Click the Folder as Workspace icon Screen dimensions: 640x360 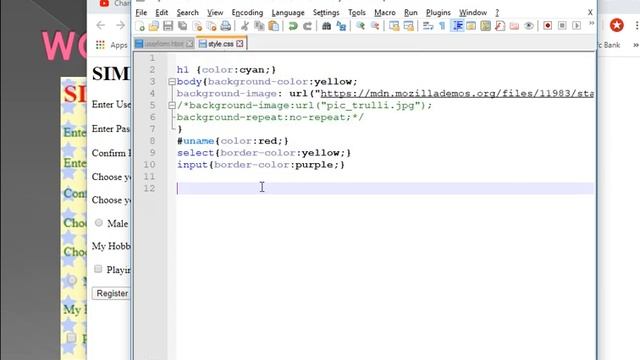[x=514, y=27]
